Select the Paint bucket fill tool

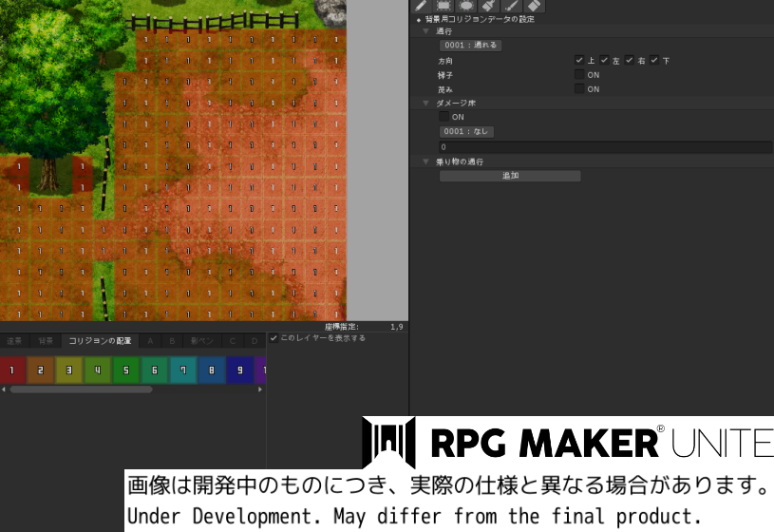[x=489, y=6]
